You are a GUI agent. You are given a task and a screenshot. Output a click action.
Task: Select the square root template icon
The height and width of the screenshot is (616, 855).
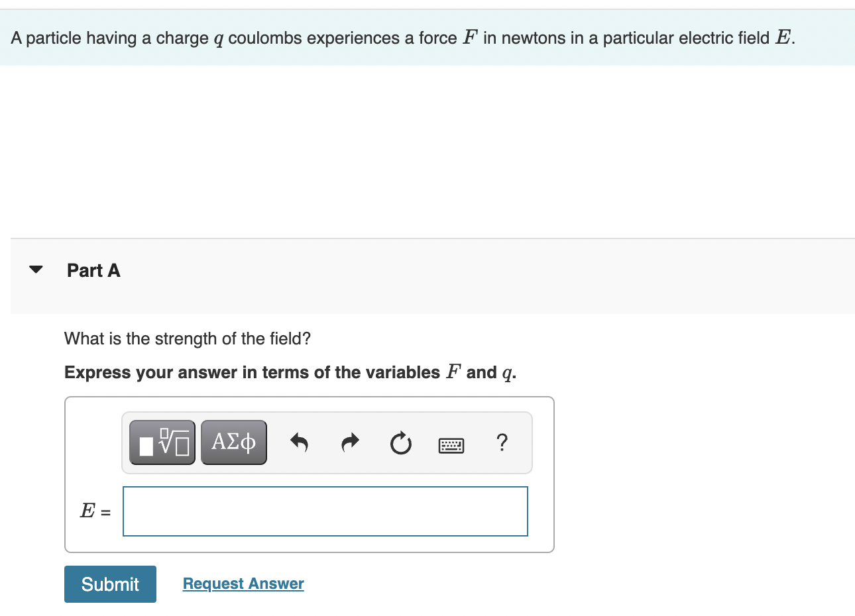161,441
